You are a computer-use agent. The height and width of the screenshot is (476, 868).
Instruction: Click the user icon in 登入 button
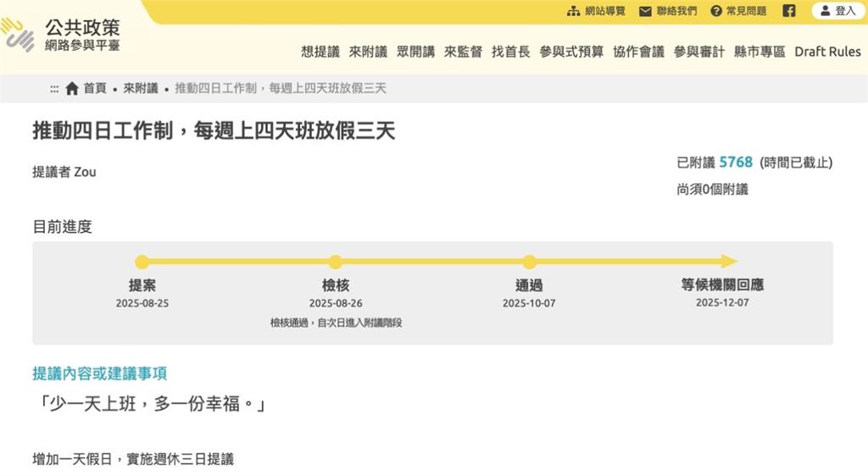click(x=825, y=11)
